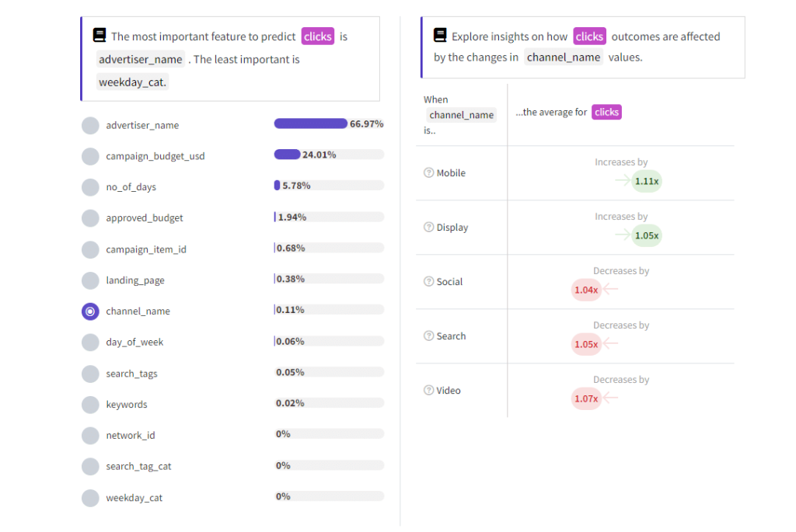796x532 pixels.
Task: Click the clicks tag in the left insight text
Action: coord(317,36)
